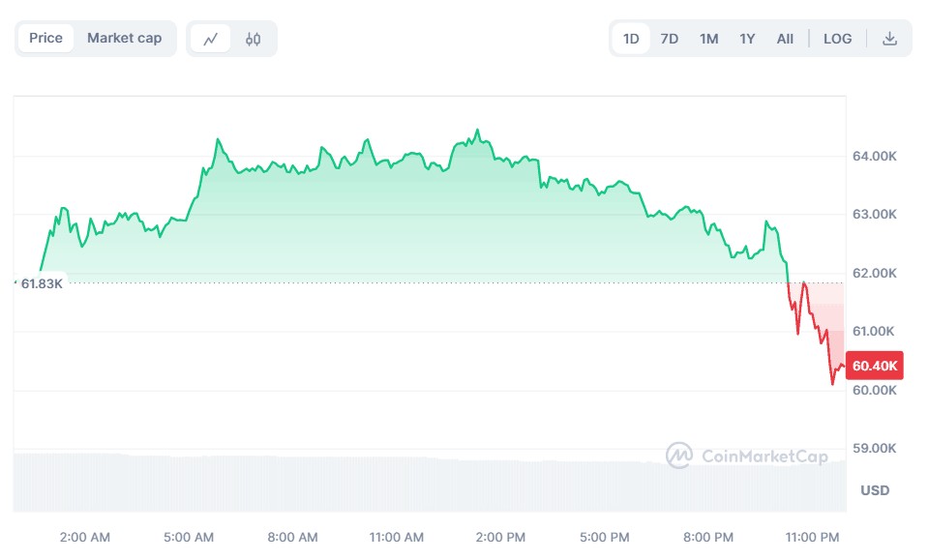The height and width of the screenshot is (560, 929).
Task: Toggle LOG scale on chart
Action: click(x=837, y=39)
